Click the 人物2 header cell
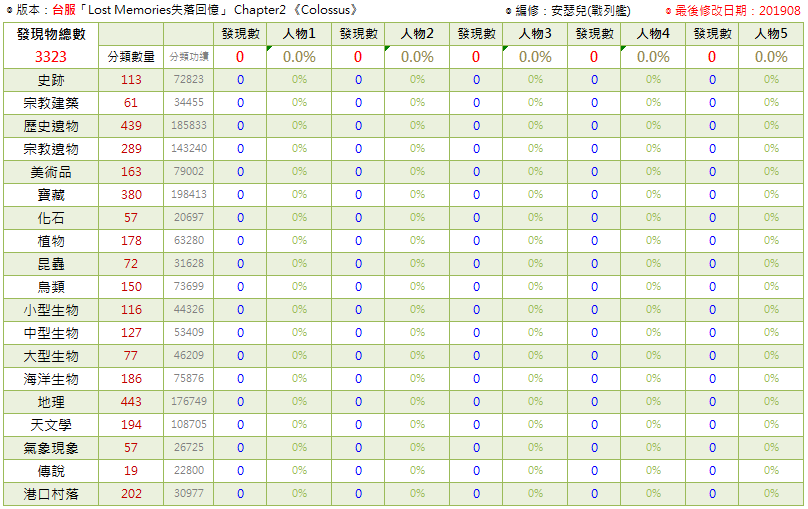The image size is (808, 509). tap(417, 34)
